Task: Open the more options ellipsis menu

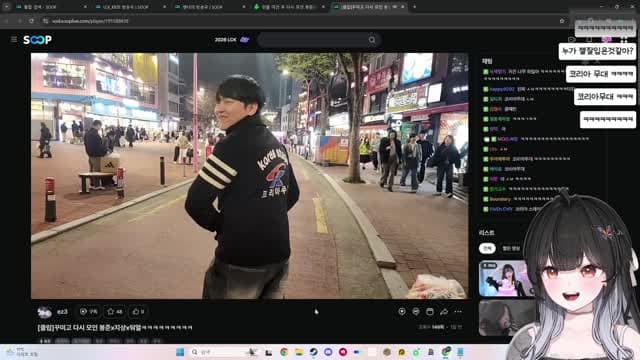Action: 458,311
